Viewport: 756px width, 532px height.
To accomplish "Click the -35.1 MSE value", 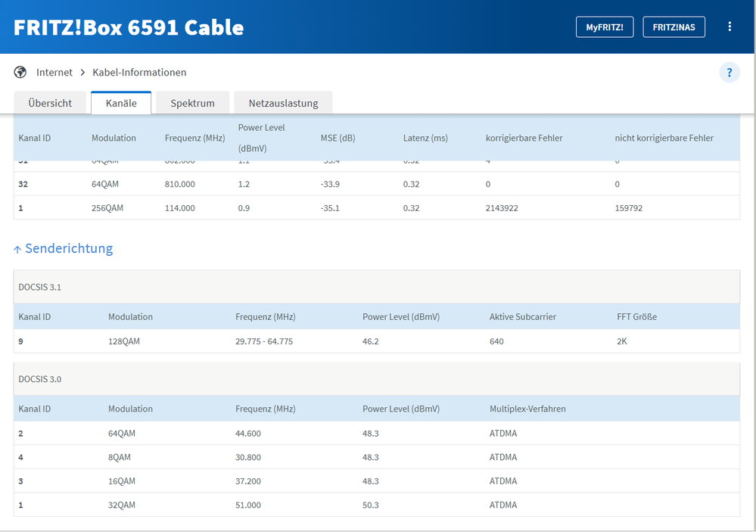I will (330, 208).
